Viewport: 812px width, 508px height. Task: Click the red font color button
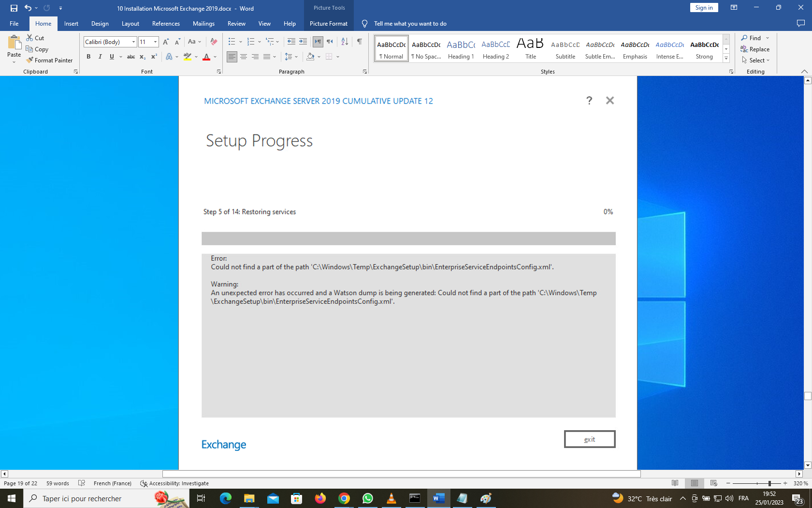pyautogui.click(x=206, y=57)
